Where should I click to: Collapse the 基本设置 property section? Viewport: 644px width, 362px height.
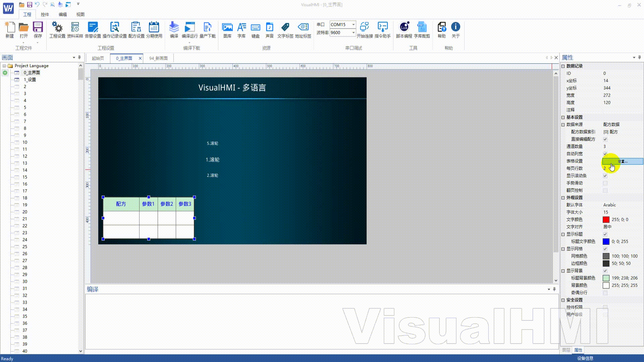[563, 117]
